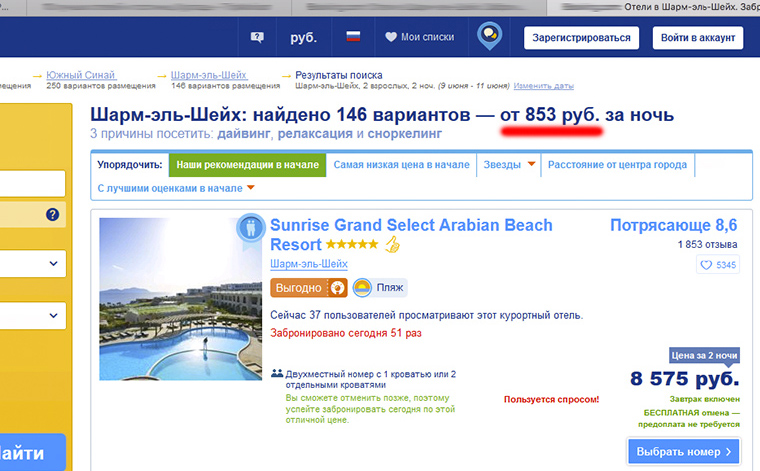Sort by Самая низкая цена в начале
The image size is (760, 471).
401,165
